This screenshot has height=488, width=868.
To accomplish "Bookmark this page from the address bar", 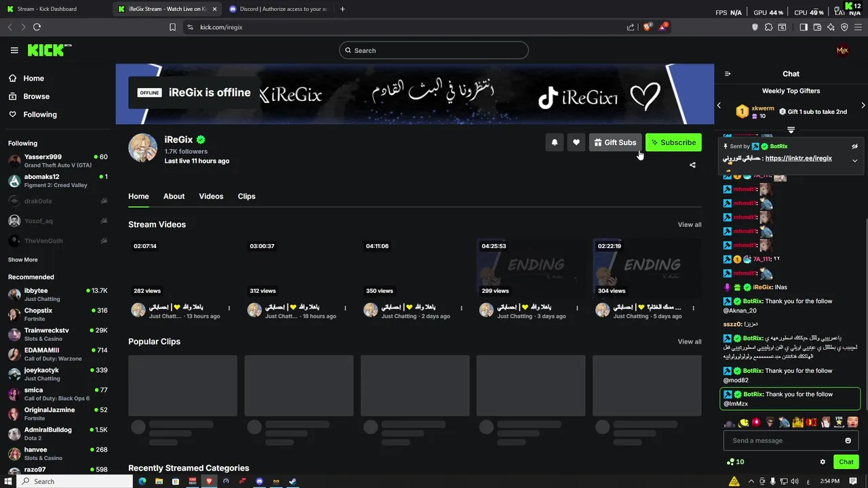I will click(172, 27).
